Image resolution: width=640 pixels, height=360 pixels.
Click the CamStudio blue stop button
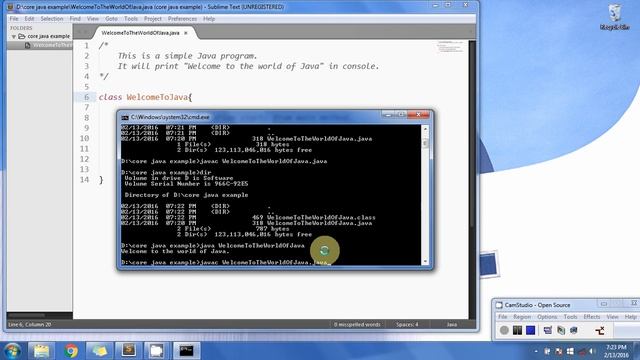click(x=530, y=330)
